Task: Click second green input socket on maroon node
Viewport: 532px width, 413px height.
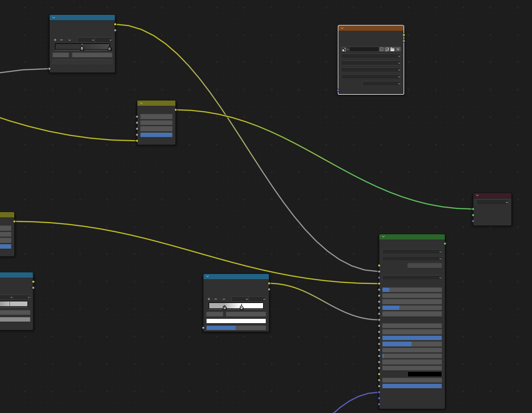Action: tap(473, 215)
